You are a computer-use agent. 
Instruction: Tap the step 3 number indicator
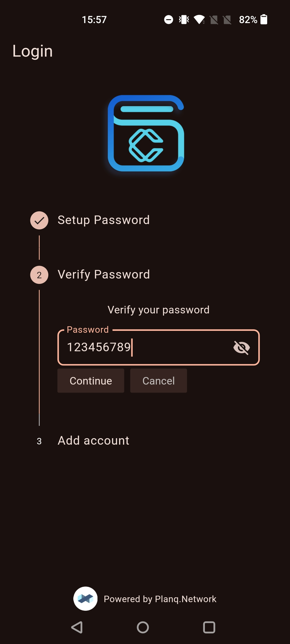pyautogui.click(x=39, y=441)
